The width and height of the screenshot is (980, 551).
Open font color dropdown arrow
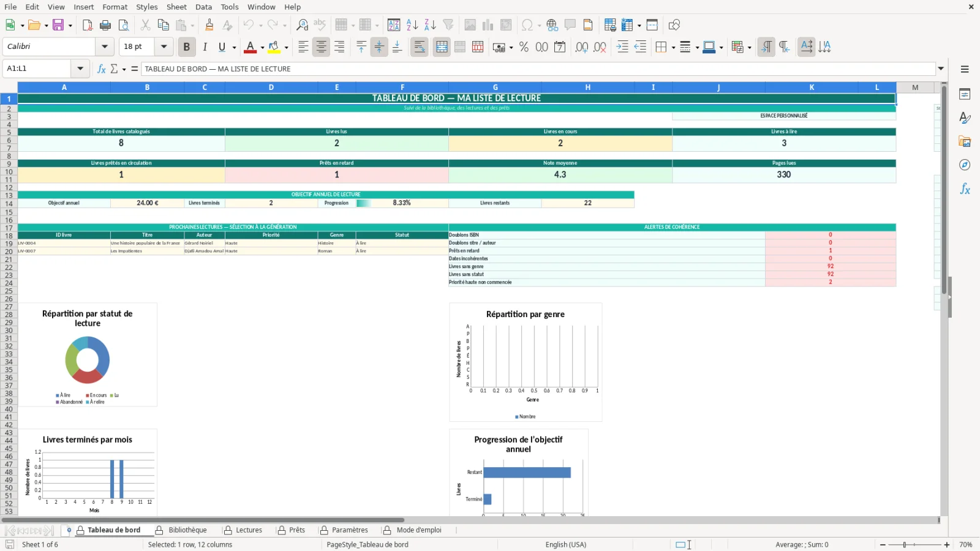[x=262, y=47]
